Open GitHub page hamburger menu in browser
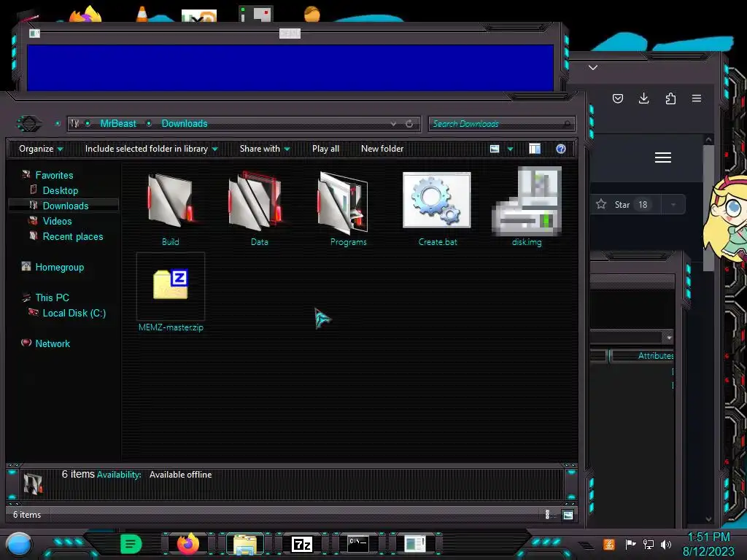747x560 pixels. coord(662,157)
